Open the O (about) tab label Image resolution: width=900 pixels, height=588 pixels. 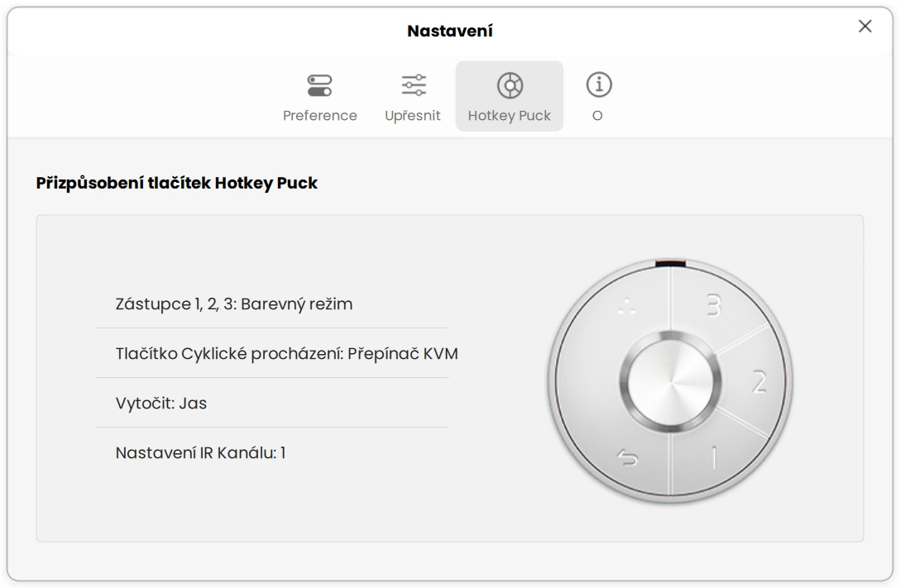click(x=597, y=116)
